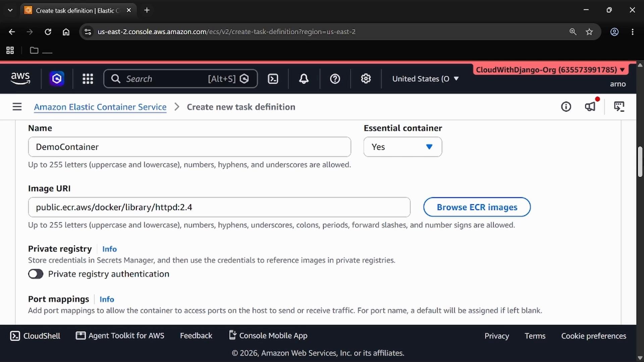The height and width of the screenshot is (362, 644).
Task: Click Browse ECR images button
Action: pyautogui.click(x=477, y=207)
